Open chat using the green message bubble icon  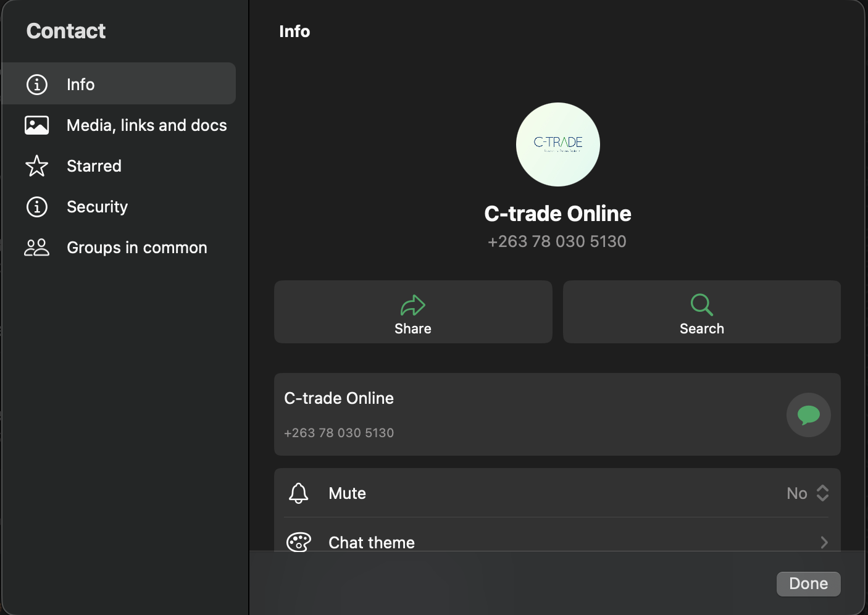coord(809,415)
